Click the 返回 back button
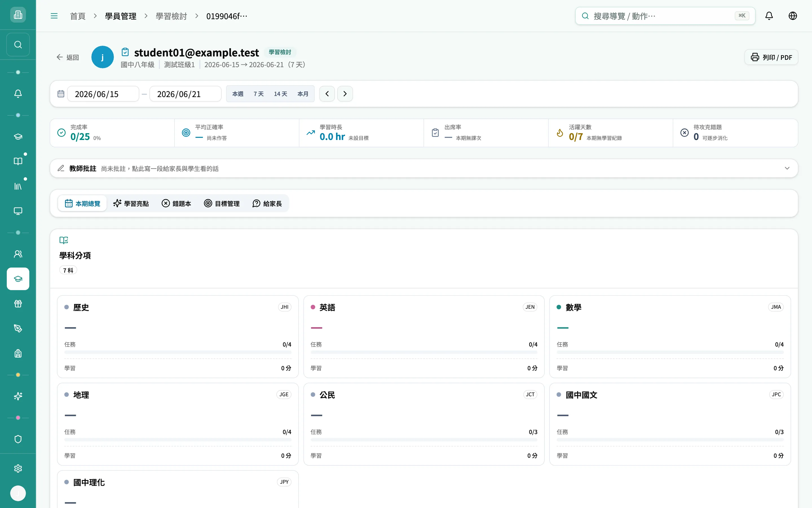 click(x=67, y=58)
